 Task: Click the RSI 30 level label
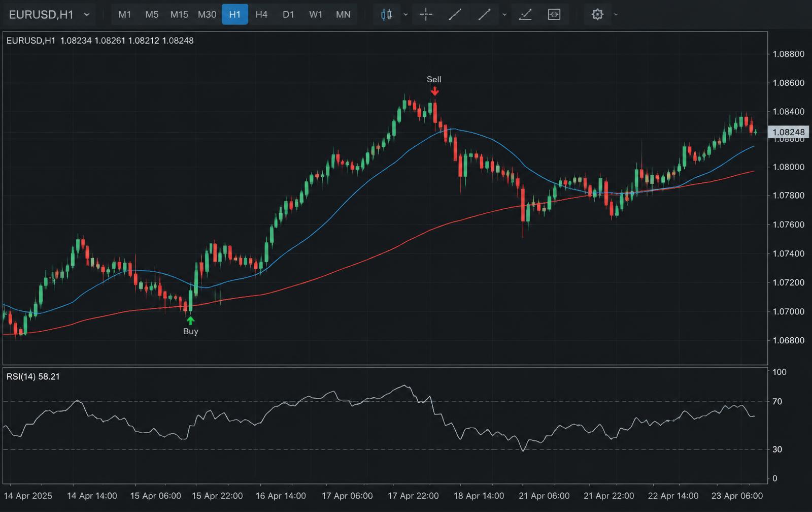pyautogui.click(x=777, y=449)
